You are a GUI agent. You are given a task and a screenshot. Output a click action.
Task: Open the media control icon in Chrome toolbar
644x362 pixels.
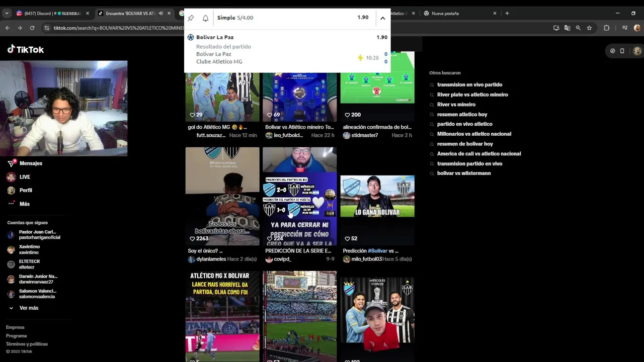pyautogui.click(x=624, y=28)
